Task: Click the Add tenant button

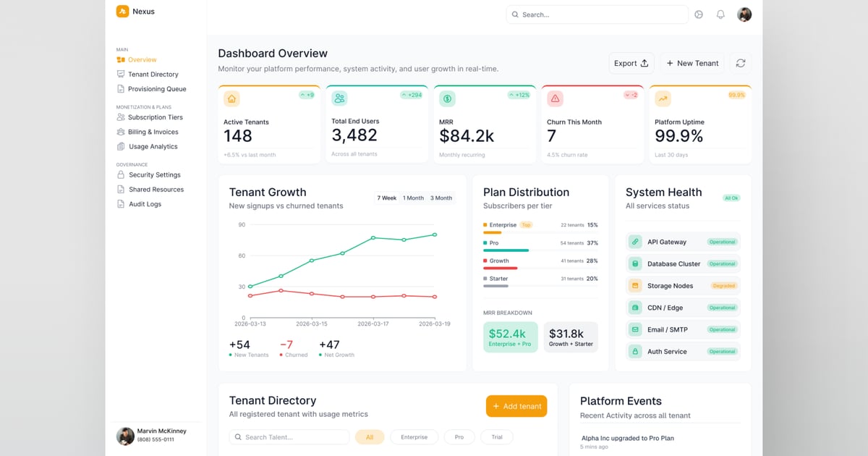Action: click(x=516, y=406)
